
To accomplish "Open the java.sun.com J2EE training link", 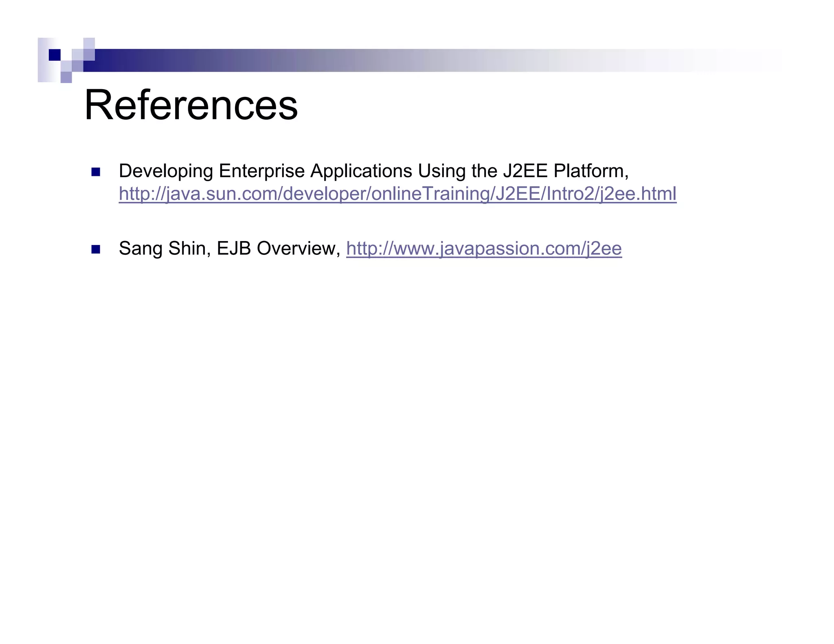I will point(397,194).
